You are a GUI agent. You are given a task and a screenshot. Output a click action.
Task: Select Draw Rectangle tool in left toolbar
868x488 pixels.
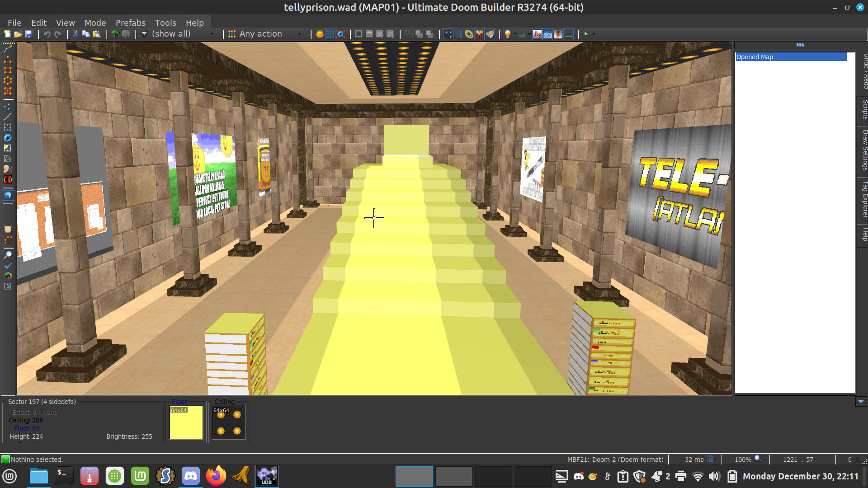pyautogui.click(x=8, y=70)
